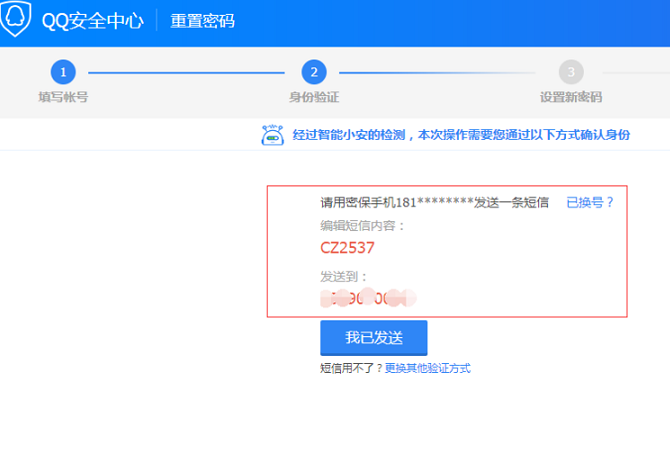
Task: Click the 请用密保手机181 instruction text
Action: point(435,202)
